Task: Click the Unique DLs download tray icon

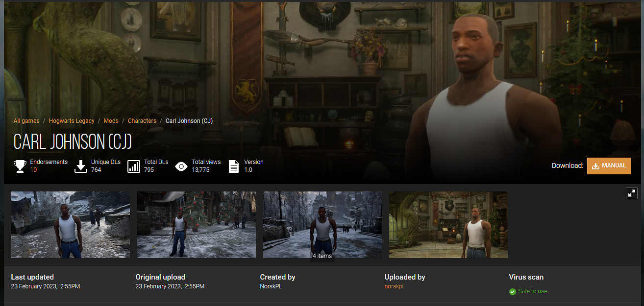Action: pos(81,166)
